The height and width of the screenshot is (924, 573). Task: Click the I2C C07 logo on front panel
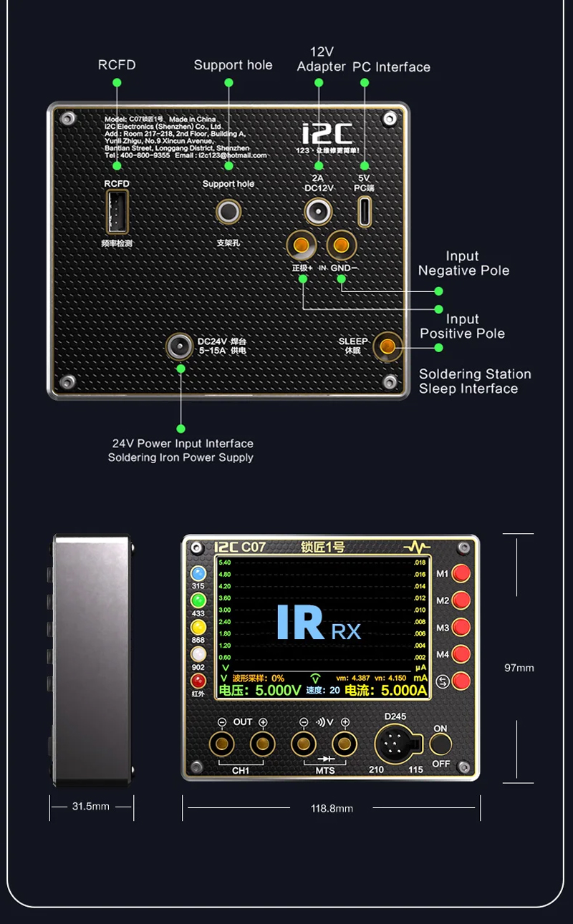click(x=240, y=548)
